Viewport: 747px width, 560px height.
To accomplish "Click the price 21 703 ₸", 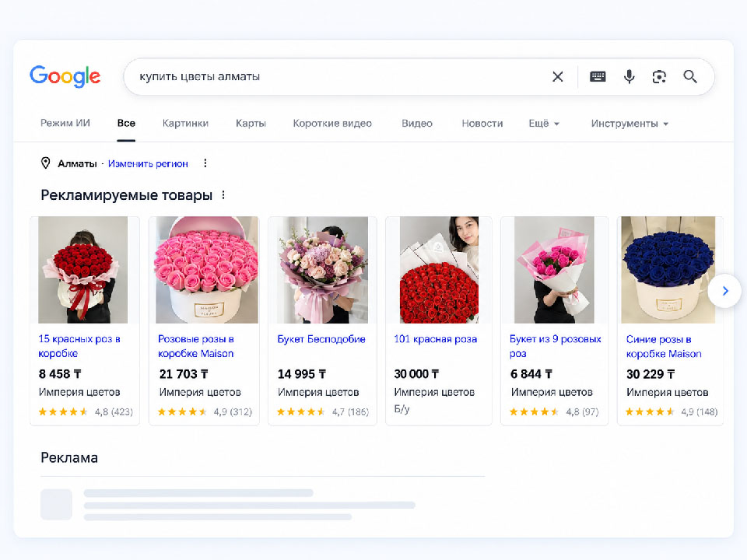I will tap(184, 374).
